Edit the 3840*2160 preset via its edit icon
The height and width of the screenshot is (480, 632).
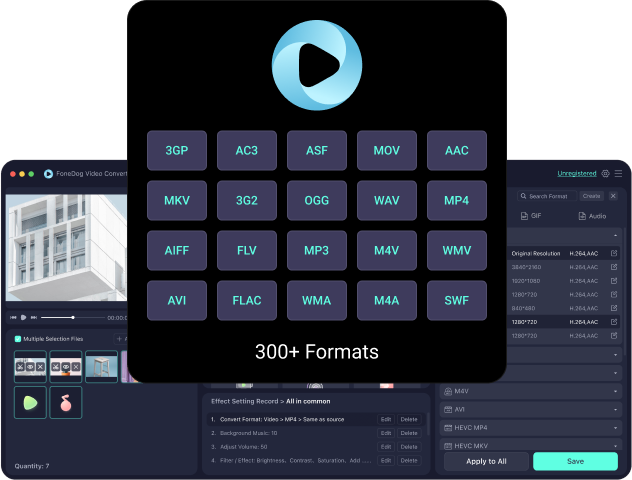tap(614, 267)
